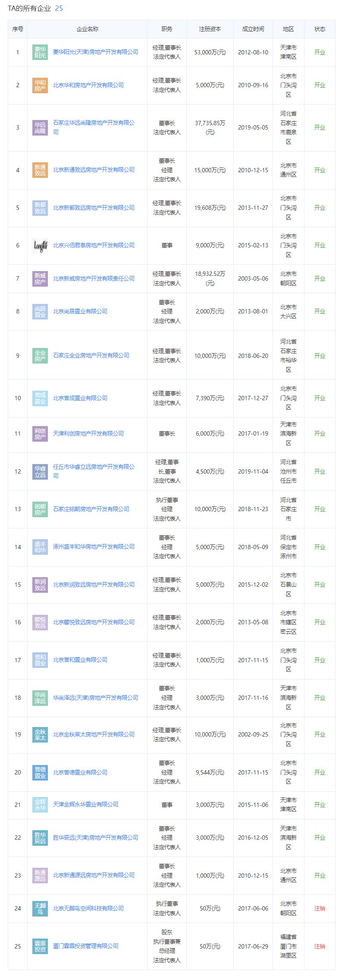Click the 华尚泽远 logo icon
This screenshot has height=980, width=345.
tap(40, 698)
